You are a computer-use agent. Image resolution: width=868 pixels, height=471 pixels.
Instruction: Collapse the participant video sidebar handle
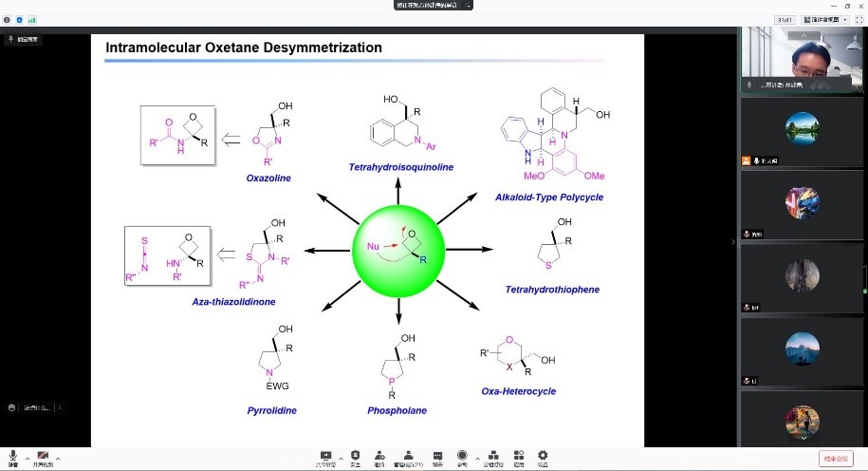pyautogui.click(x=733, y=242)
